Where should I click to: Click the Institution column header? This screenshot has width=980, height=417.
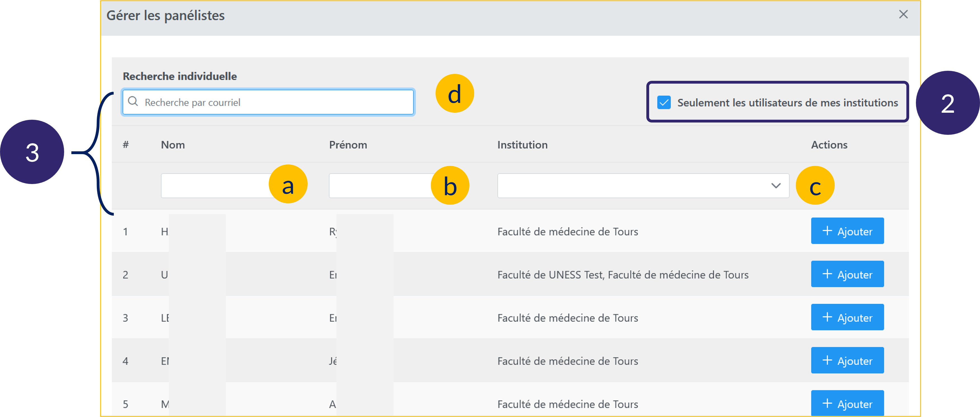pos(522,145)
